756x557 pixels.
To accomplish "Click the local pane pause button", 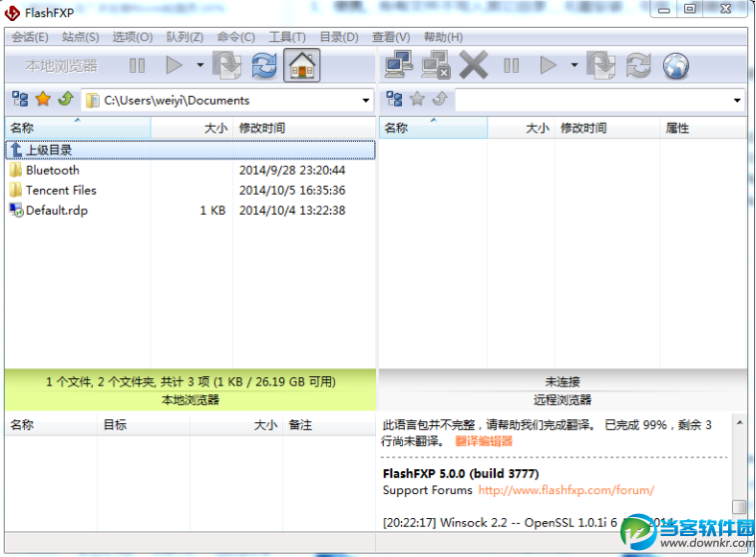I will 138,65.
